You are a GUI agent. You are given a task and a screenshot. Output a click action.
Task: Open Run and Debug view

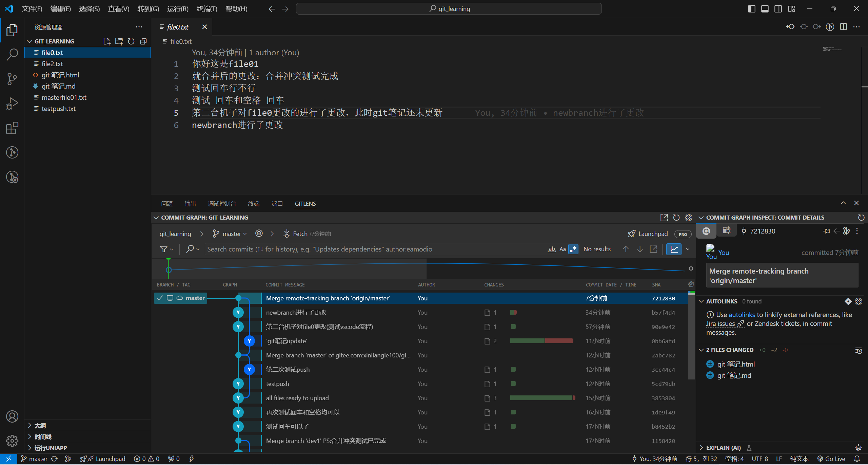click(x=12, y=104)
